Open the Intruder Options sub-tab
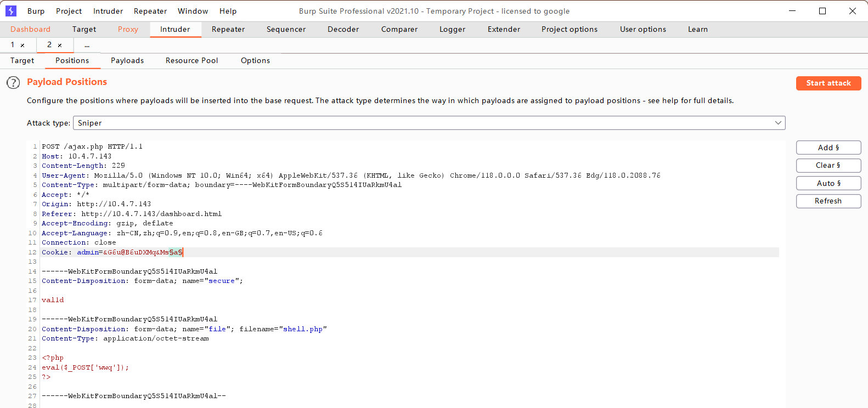This screenshot has height=408, width=868. [255, 60]
